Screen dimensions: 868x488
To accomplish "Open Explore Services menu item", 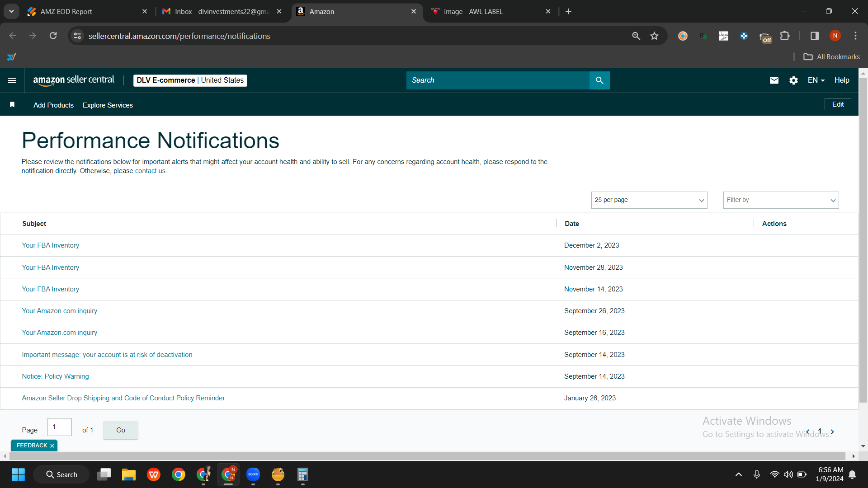I will pos(108,105).
